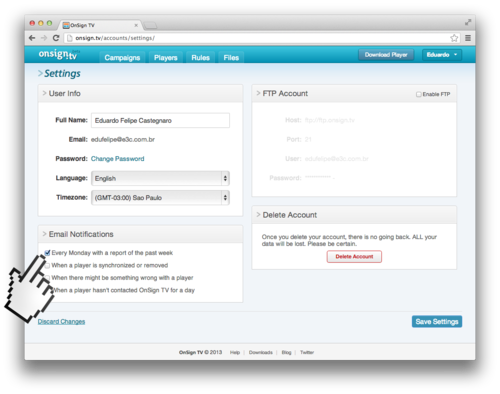Click the yellow minimize window button
The image size is (500, 394).
click(41, 23)
